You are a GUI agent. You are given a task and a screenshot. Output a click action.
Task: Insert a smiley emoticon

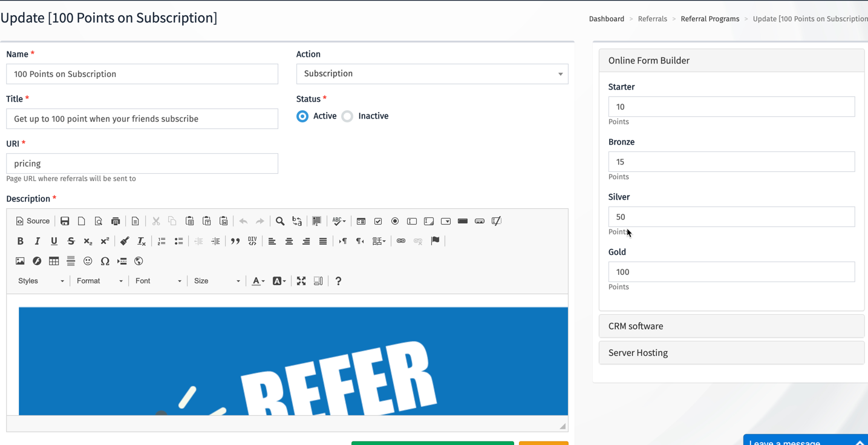point(88,261)
